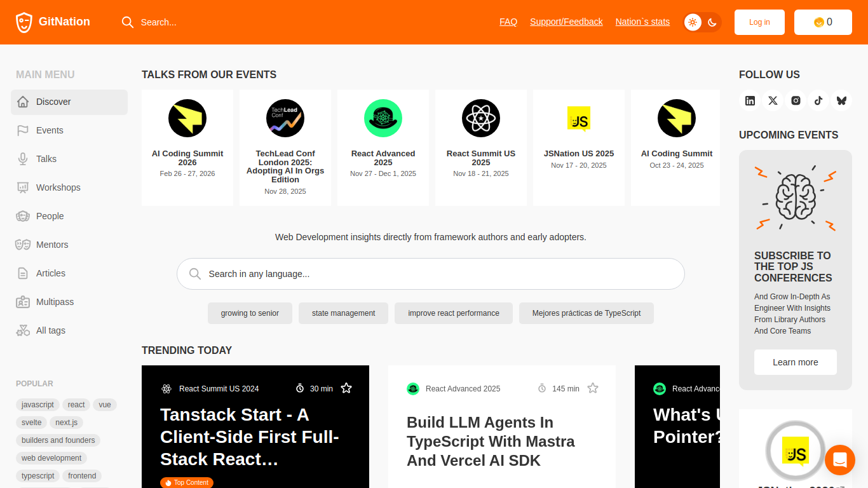This screenshot has height=488, width=868.
Task: Favorite the Build LLM Agents workshop star
Action: (593, 388)
